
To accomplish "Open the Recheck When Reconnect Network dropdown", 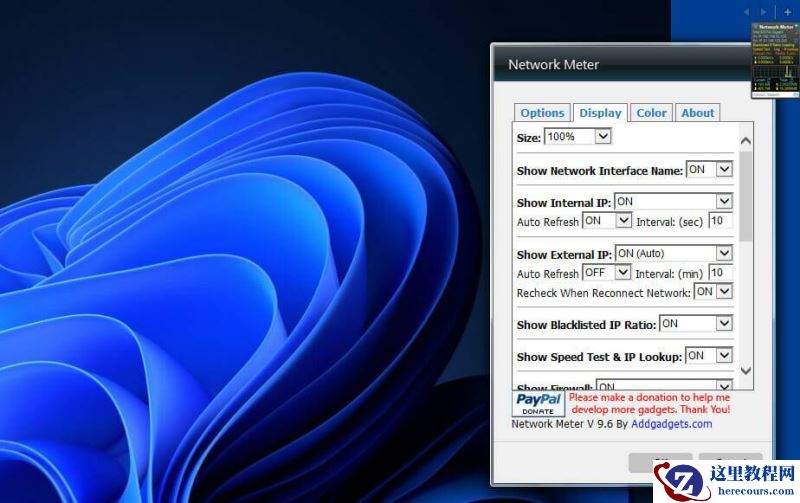I will pos(714,292).
